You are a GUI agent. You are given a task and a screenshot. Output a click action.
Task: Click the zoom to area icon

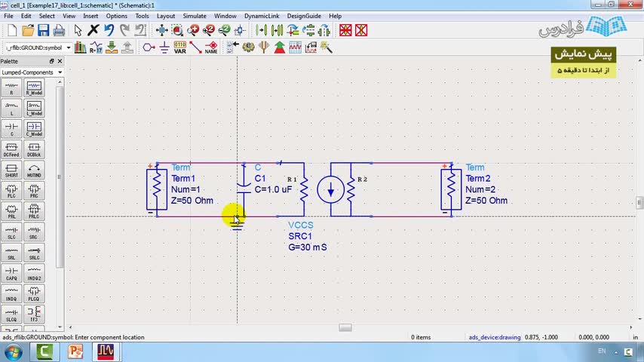point(177,30)
